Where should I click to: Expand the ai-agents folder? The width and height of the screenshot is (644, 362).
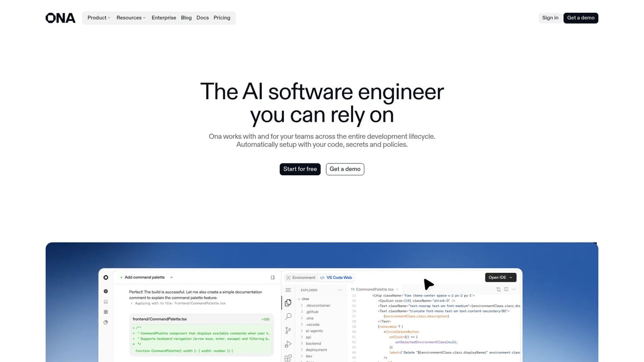pos(312,331)
